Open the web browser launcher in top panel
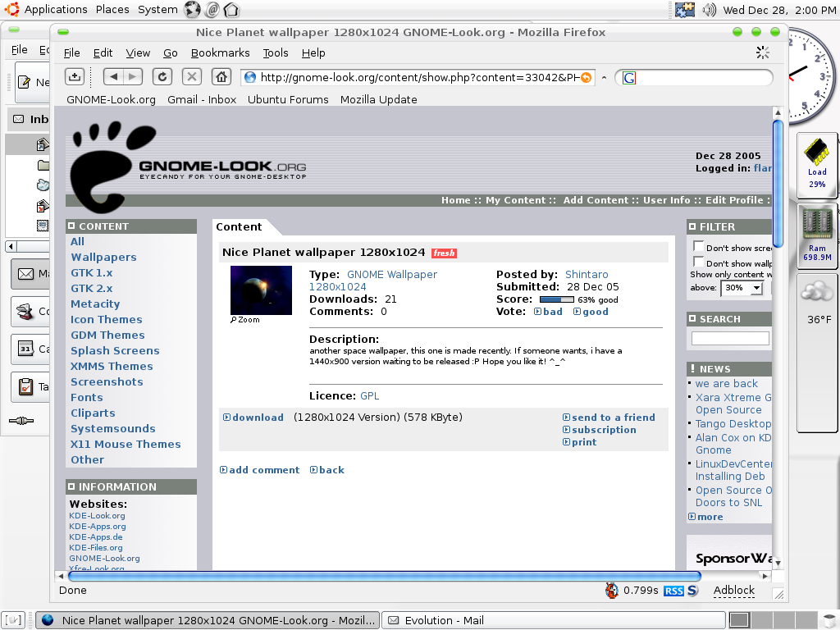This screenshot has width=840, height=630. click(x=192, y=9)
